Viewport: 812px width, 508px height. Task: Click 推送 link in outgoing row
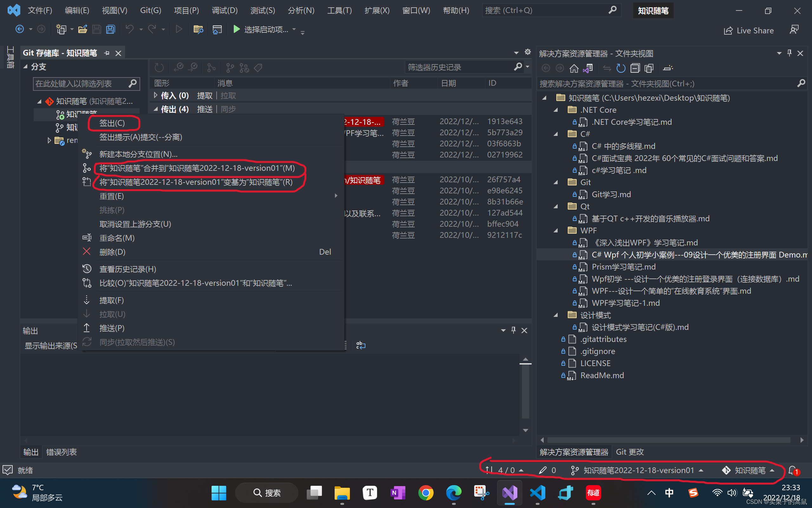pos(205,109)
